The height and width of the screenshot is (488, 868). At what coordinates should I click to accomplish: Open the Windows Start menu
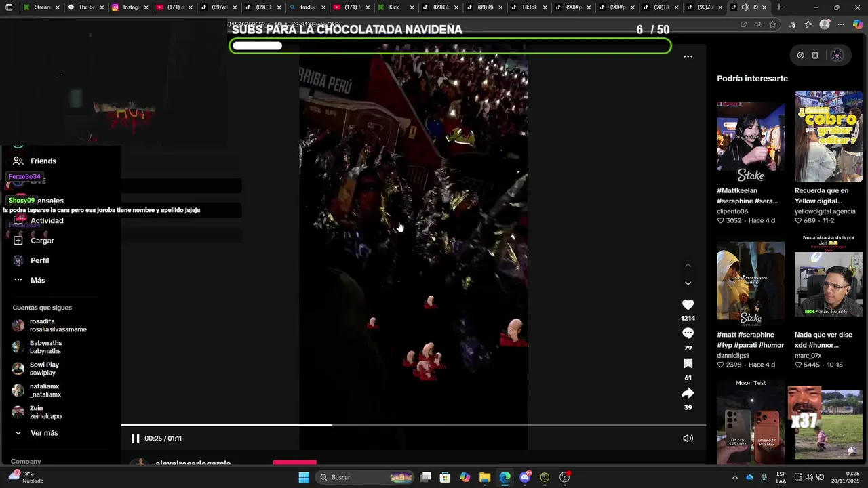click(x=304, y=477)
